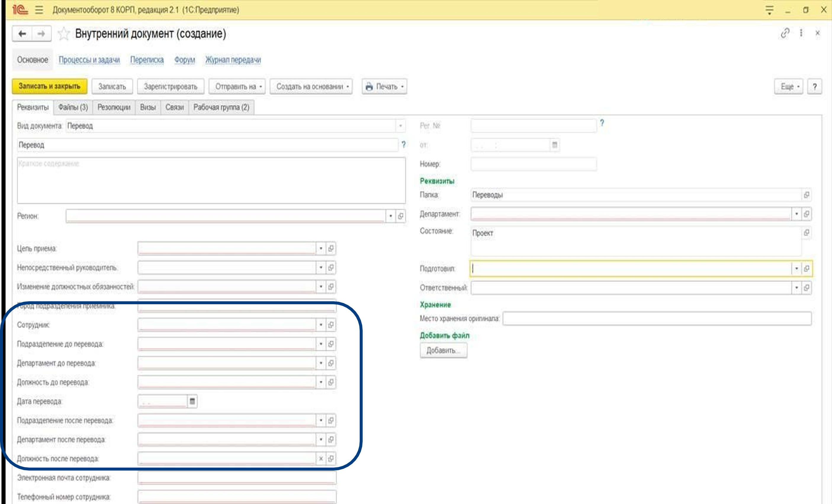Open Департамент после перевода open icon
832x504 pixels.
(x=331, y=439)
